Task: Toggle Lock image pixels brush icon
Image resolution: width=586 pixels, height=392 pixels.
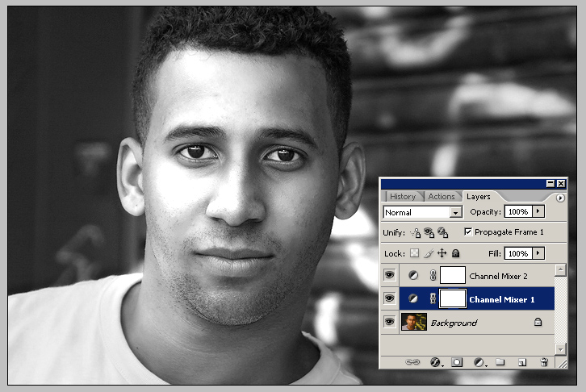Action: click(429, 253)
